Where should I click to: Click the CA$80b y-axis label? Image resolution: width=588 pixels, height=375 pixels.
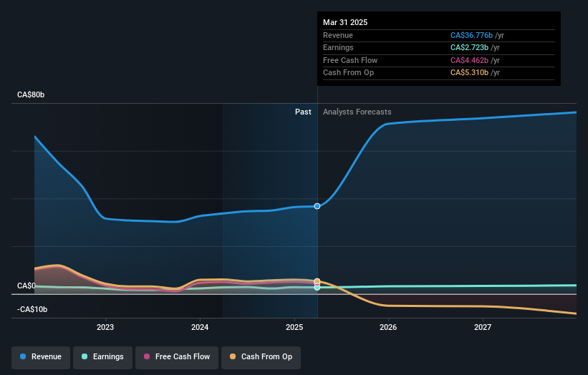click(x=31, y=94)
